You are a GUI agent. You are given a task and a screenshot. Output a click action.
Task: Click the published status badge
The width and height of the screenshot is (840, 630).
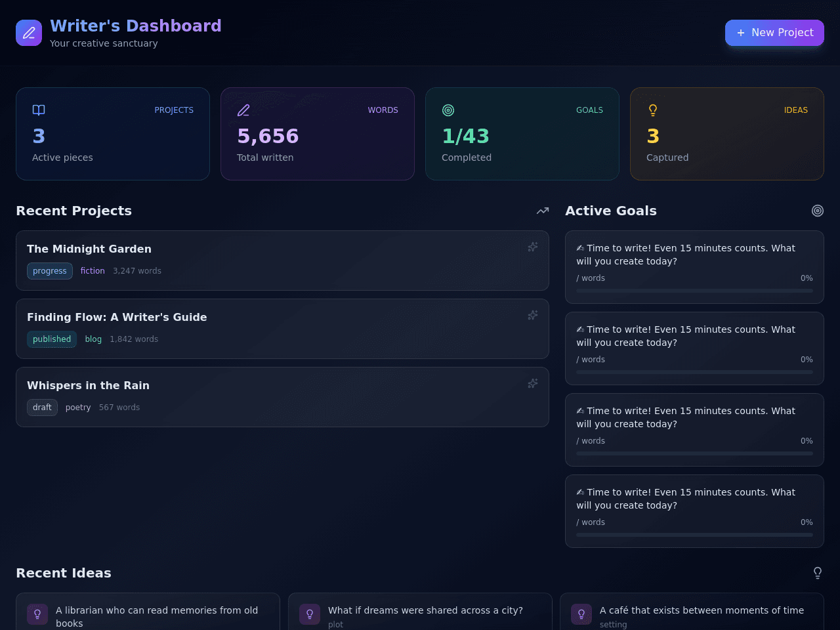coord(52,339)
